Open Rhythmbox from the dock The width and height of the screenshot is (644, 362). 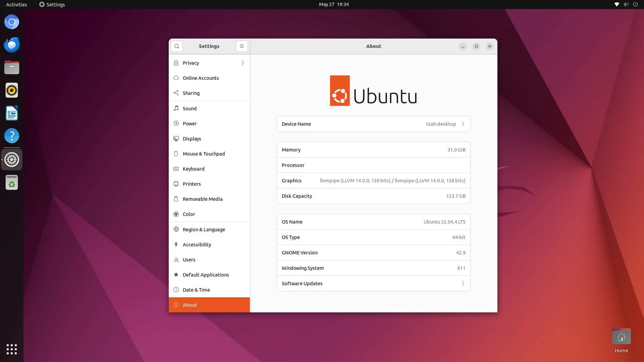tap(12, 90)
